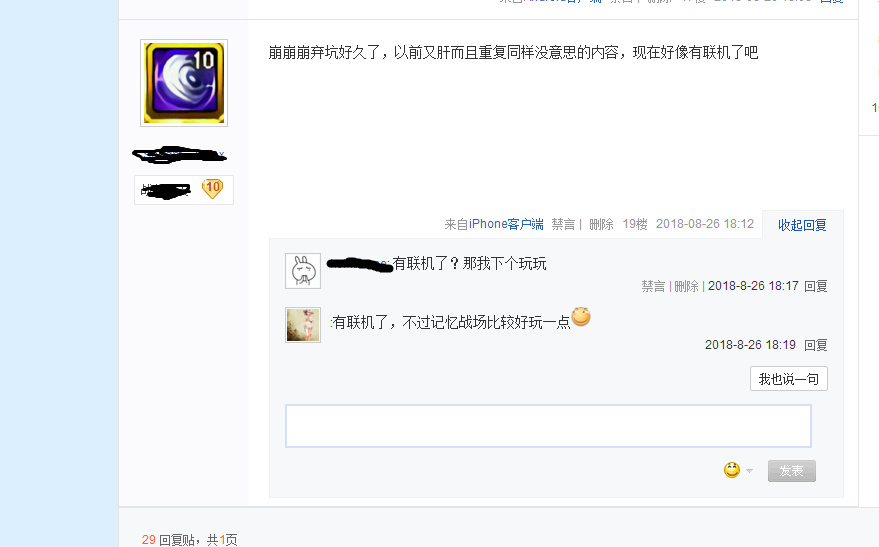Click the 我也说一句 button
Image resolution: width=879 pixels, height=547 pixels.
point(789,379)
